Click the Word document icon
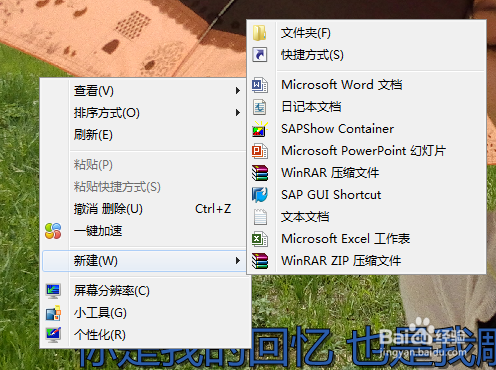 tap(260, 85)
